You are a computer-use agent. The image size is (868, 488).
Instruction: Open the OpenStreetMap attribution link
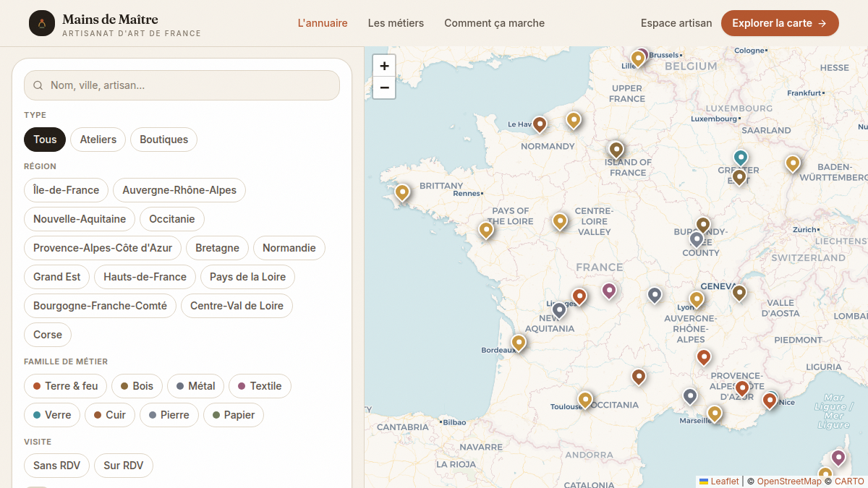[x=789, y=481]
